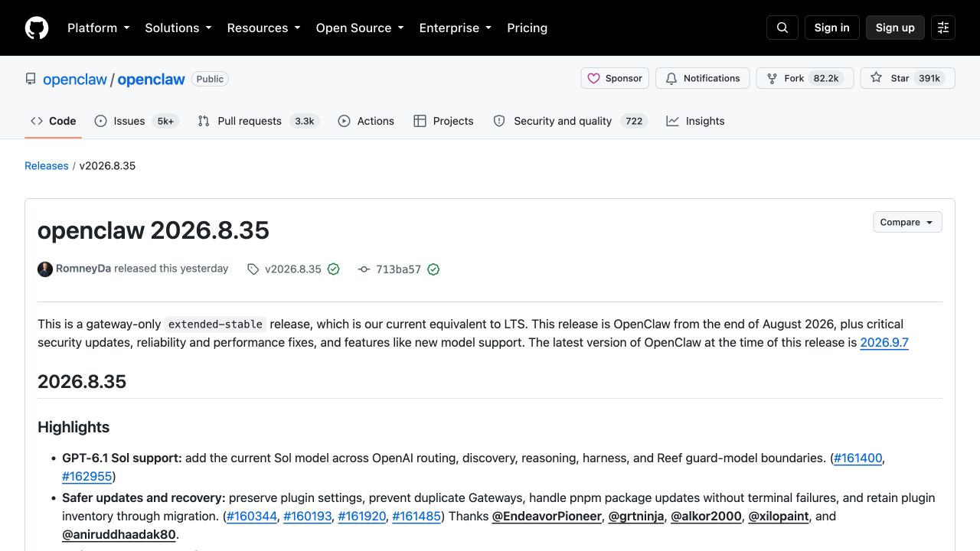The width and height of the screenshot is (980, 551).
Task: Click the 391k star count
Action: point(929,78)
